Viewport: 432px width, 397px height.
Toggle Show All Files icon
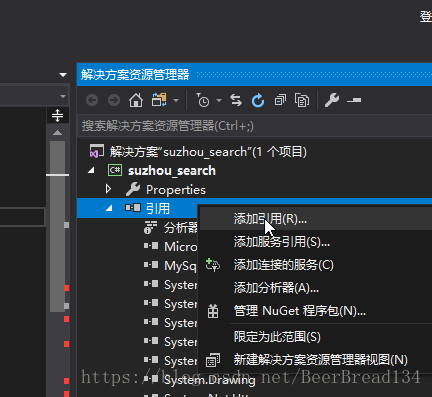[302, 100]
